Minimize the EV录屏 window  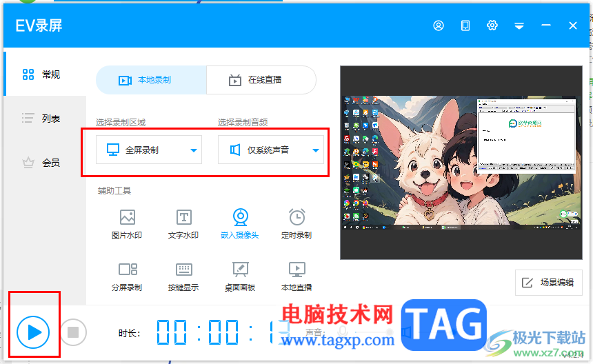(545, 26)
